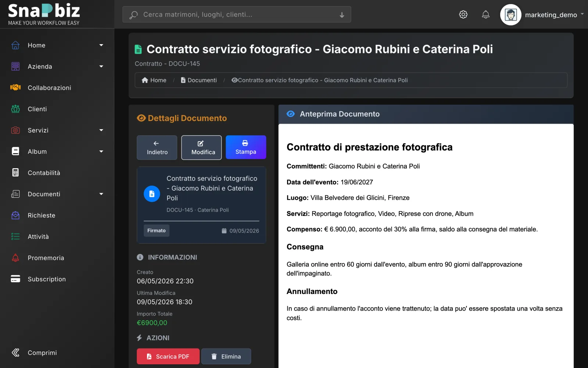Click the Contabilità calculator icon
The height and width of the screenshot is (368, 588).
point(15,173)
